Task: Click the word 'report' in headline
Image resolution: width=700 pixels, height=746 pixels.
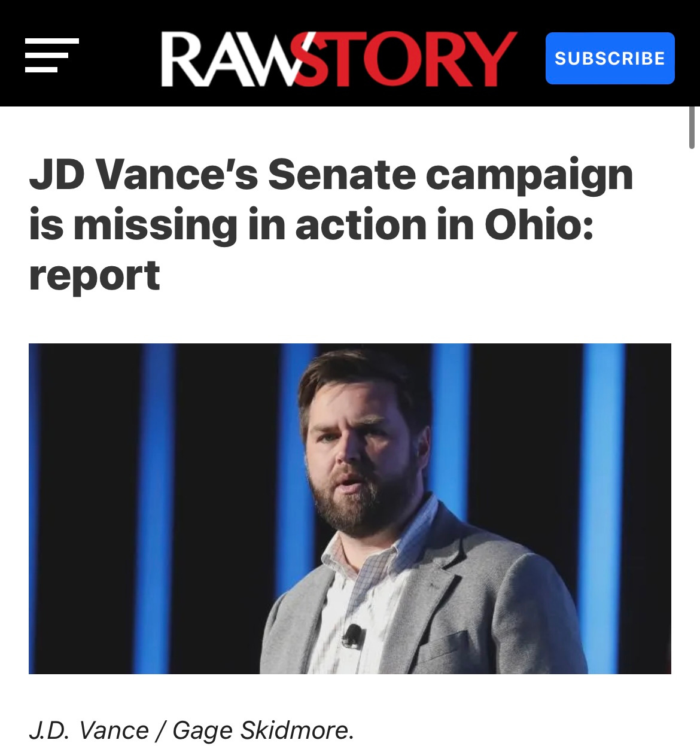Action: point(95,275)
